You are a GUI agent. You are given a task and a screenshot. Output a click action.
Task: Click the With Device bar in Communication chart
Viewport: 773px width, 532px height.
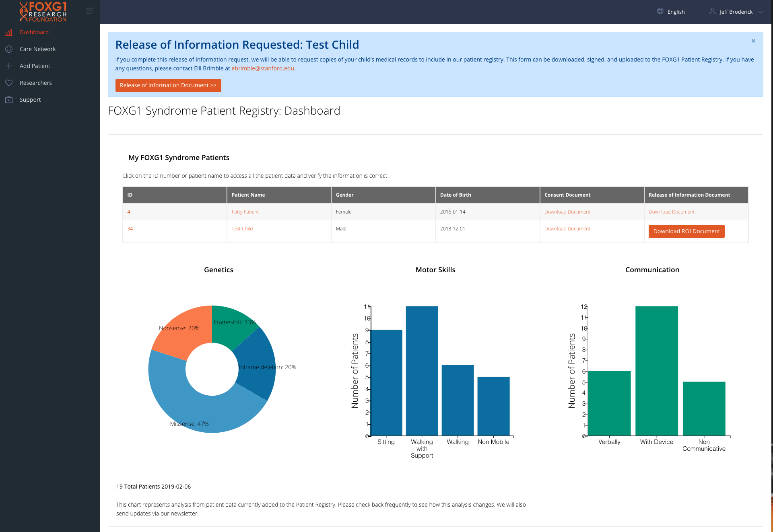tap(656, 371)
